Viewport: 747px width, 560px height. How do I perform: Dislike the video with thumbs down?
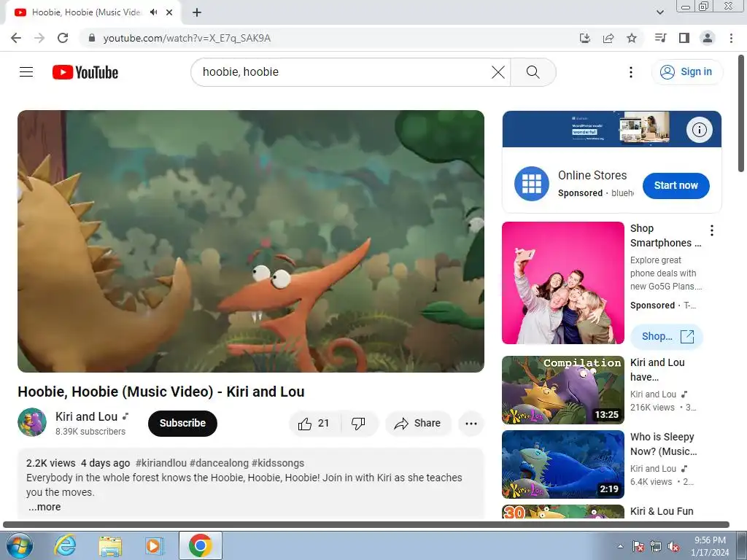point(358,424)
